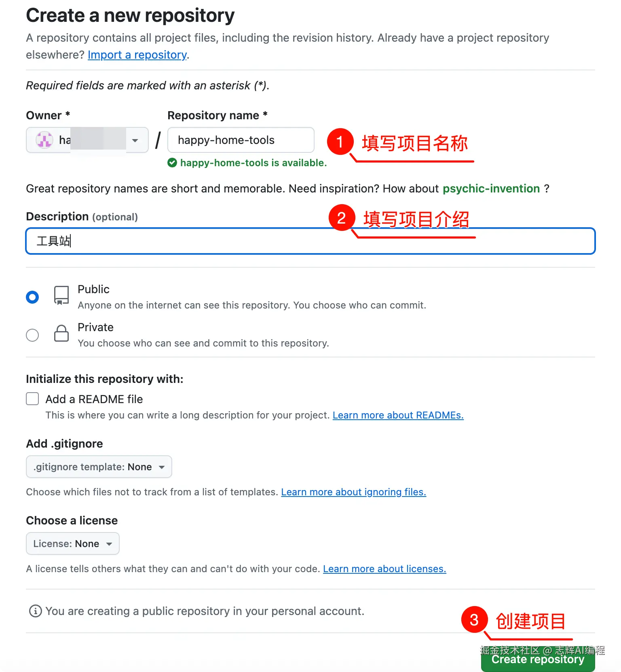The image size is (621, 672).
Task: Click the red number 2 annotation badge
Action: [x=342, y=218]
